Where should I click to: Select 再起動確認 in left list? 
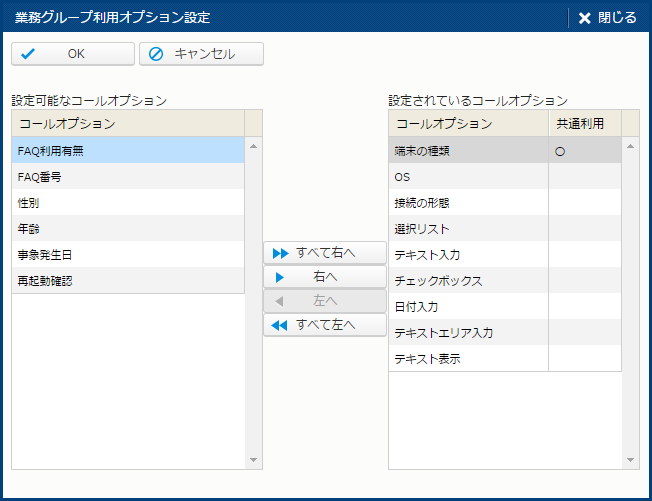(x=128, y=280)
